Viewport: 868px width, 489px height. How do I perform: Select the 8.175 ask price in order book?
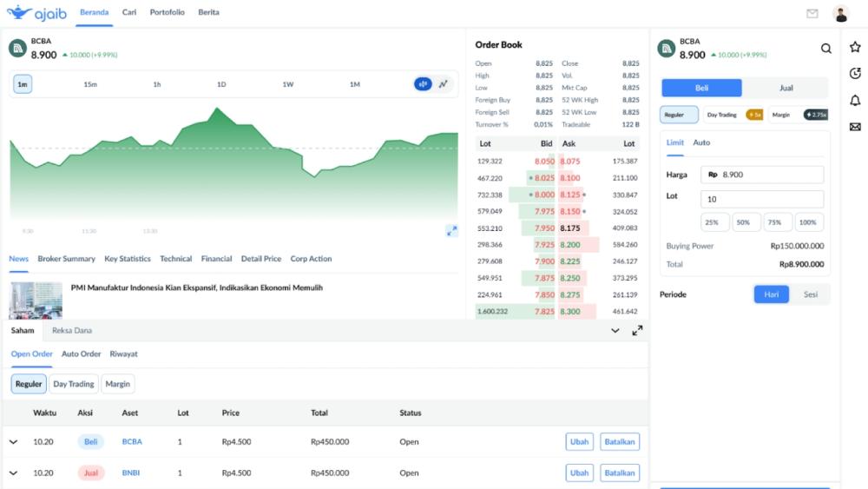pos(570,228)
